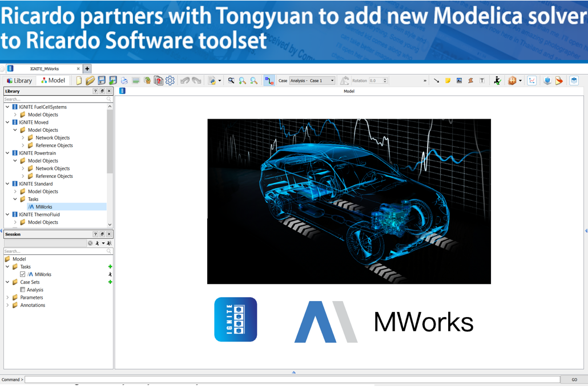The image size is (588, 390).
Task: Add a new tab with plus button
Action: tap(87, 68)
